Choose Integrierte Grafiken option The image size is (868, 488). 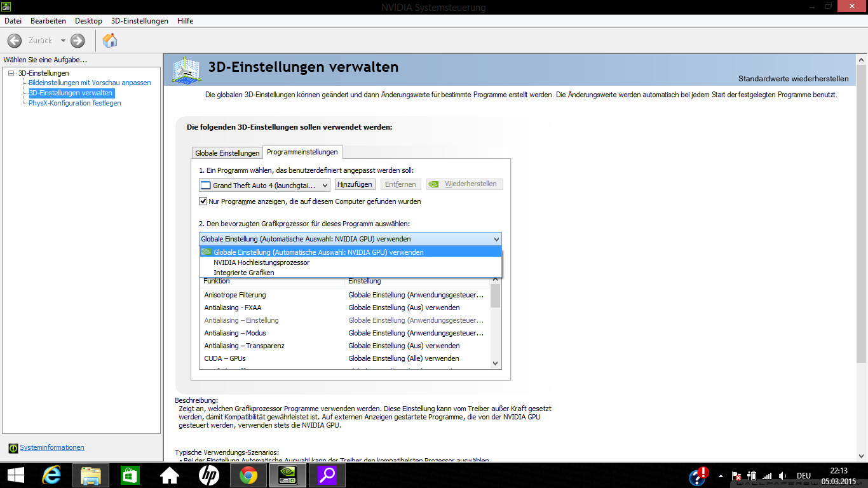point(351,273)
